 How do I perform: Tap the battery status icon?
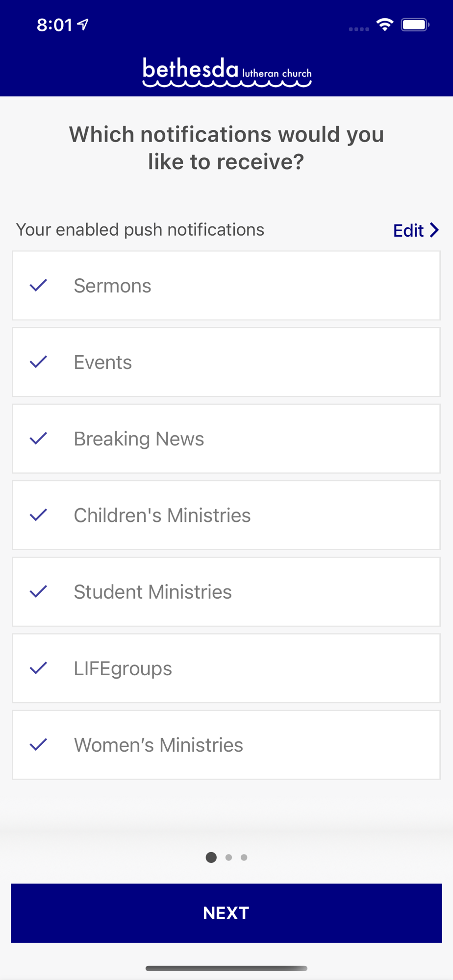[415, 24]
